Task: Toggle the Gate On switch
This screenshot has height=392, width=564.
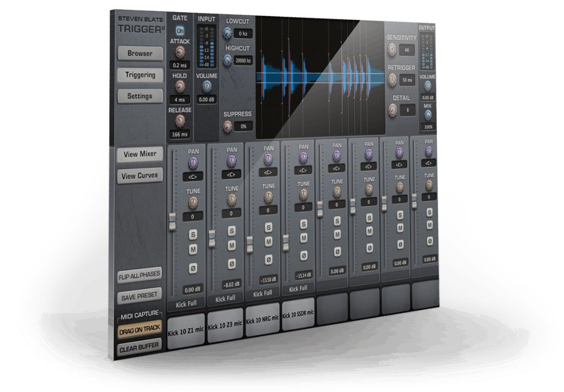Action: click(x=180, y=31)
